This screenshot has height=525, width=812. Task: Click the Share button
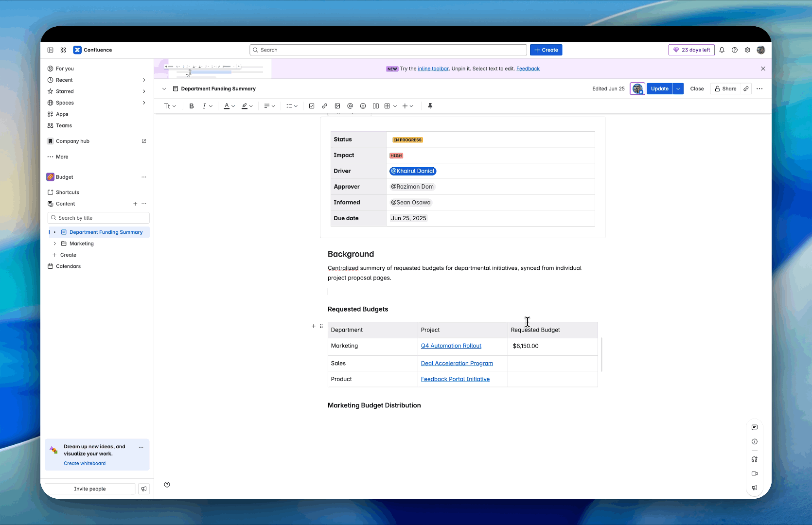point(725,89)
